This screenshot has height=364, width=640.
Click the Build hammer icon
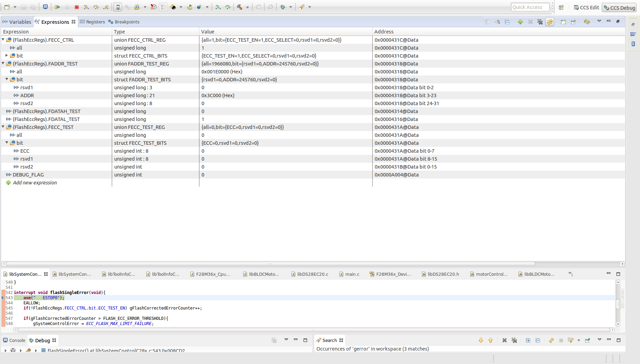click(x=239, y=7)
